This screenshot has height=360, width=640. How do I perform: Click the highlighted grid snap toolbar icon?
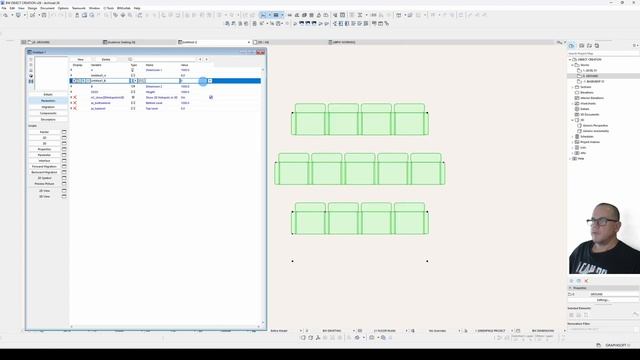276,15
